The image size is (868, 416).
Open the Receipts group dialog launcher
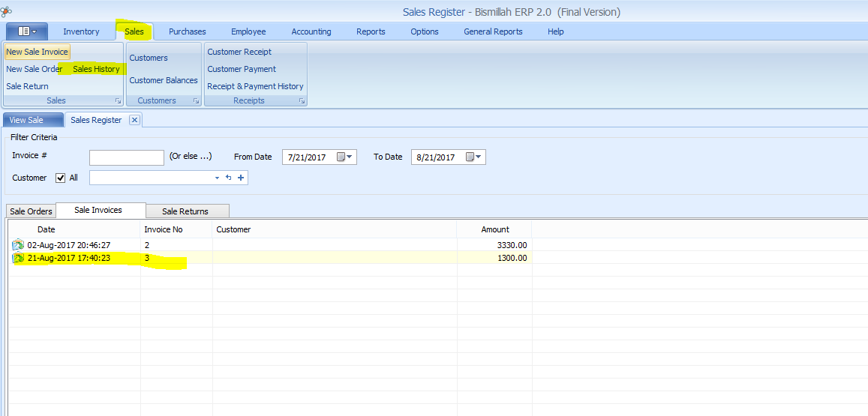pos(302,100)
